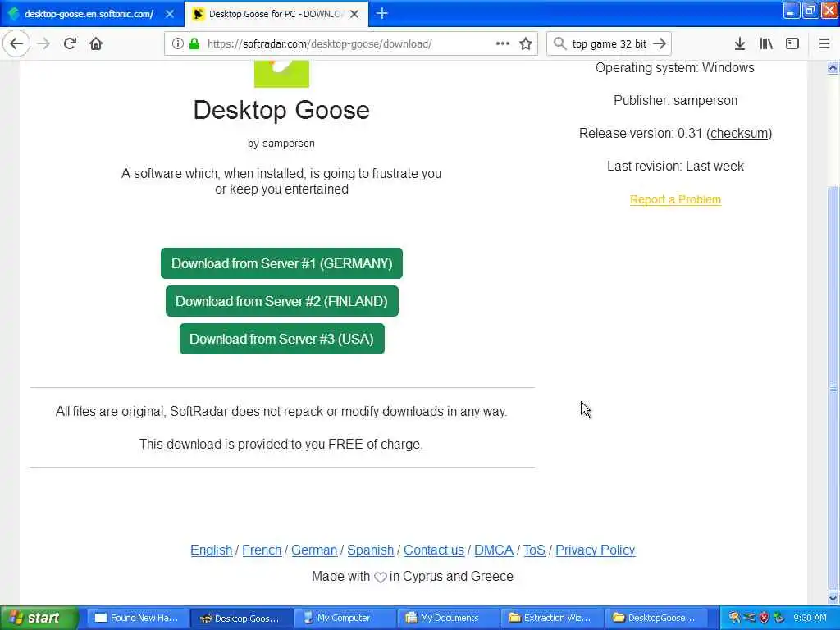Switch site language to English
The image size is (840, 630).
coord(211,550)
